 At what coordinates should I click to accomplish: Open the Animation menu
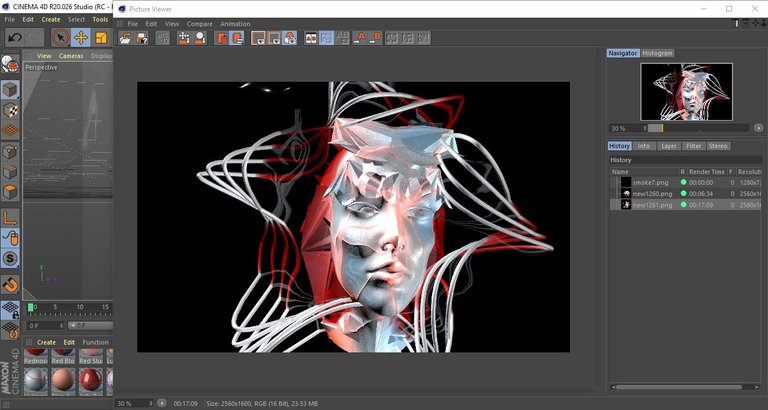point(235,24)
